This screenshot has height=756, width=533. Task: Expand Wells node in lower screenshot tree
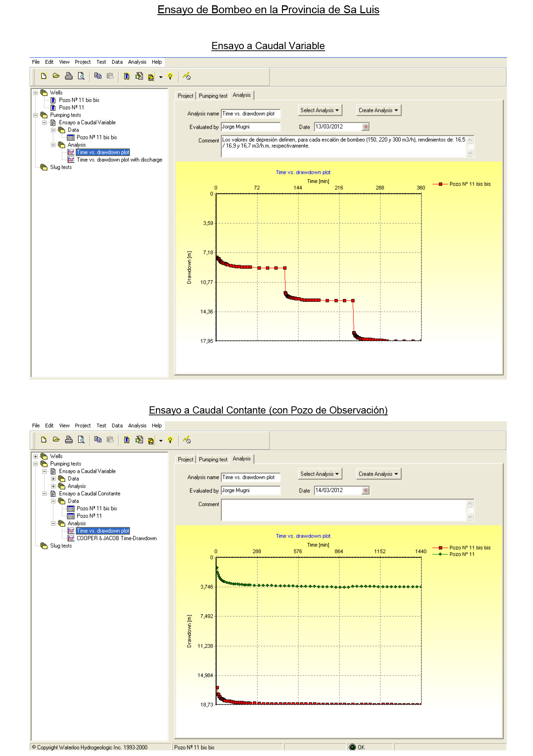click(36, 456)
